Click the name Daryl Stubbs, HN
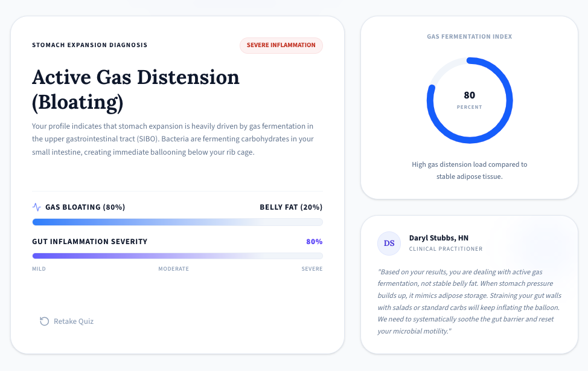Screen dimensions: 588x371 [x=439, y=237]
